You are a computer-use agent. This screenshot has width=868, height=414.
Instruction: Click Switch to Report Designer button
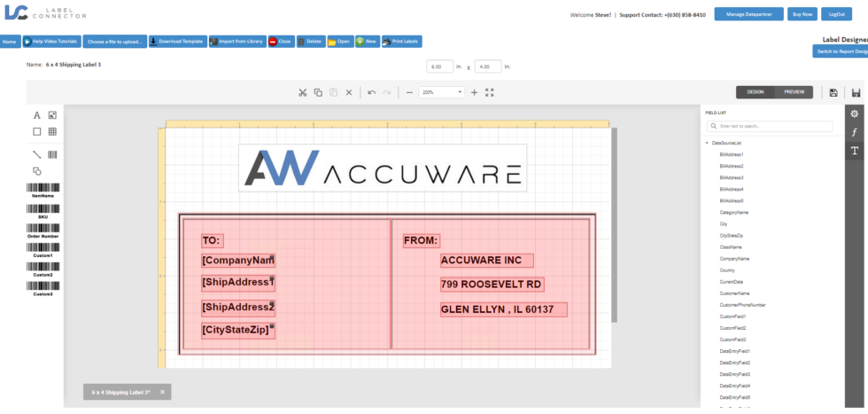(841, 51)
